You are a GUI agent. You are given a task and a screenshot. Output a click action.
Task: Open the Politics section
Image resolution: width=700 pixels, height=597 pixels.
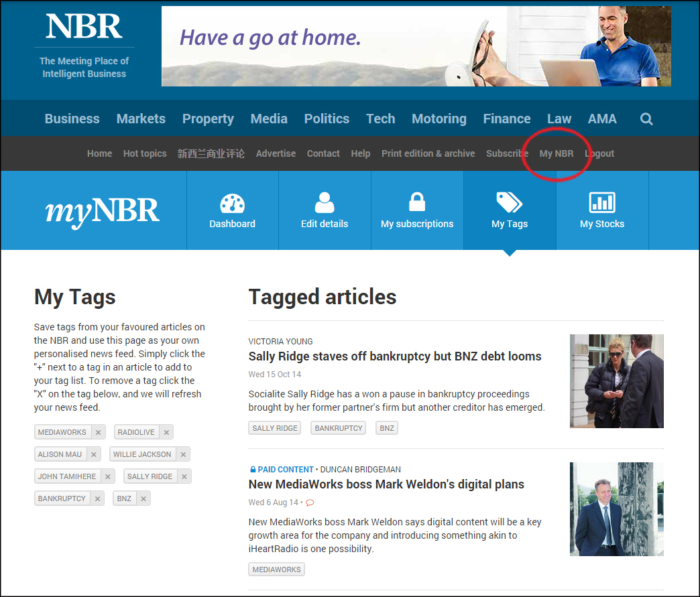click(x=327, y=119)
